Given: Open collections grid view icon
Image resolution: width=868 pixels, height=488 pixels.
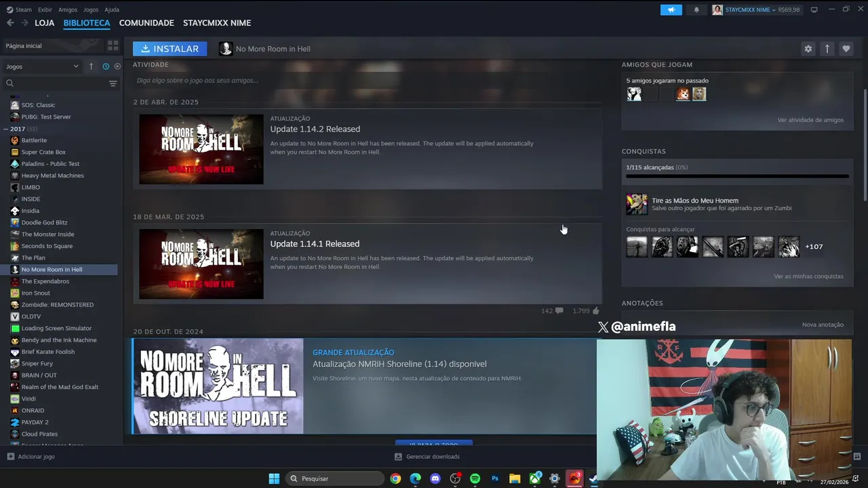Looking at the screenshot, I should [x=113, y=45].
